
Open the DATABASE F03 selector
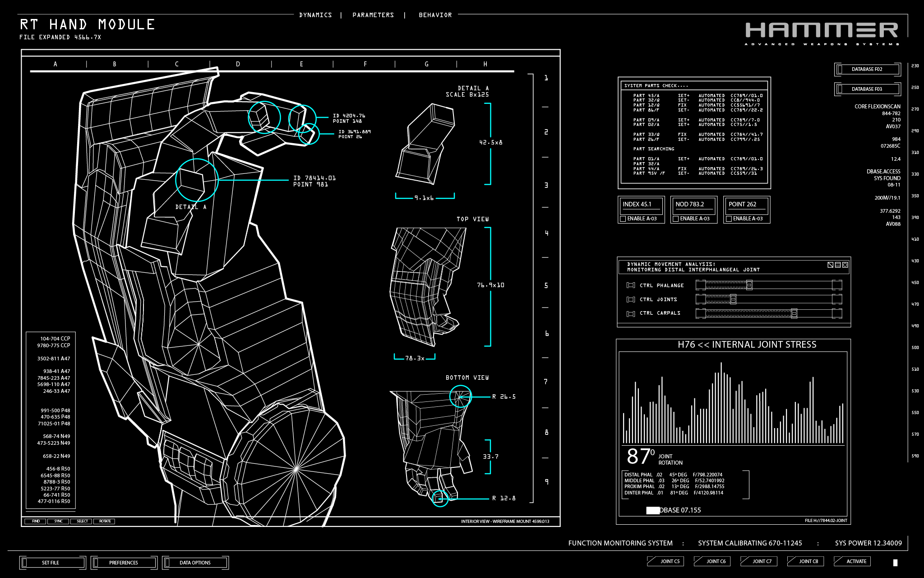(x=867, y=89)
